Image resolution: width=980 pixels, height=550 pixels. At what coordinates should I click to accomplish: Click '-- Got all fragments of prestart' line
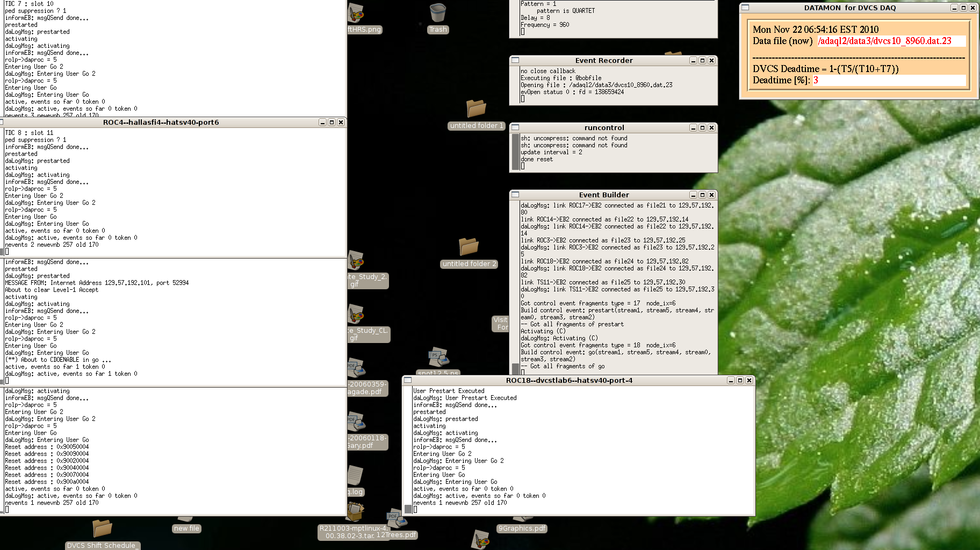click(572, 324)
